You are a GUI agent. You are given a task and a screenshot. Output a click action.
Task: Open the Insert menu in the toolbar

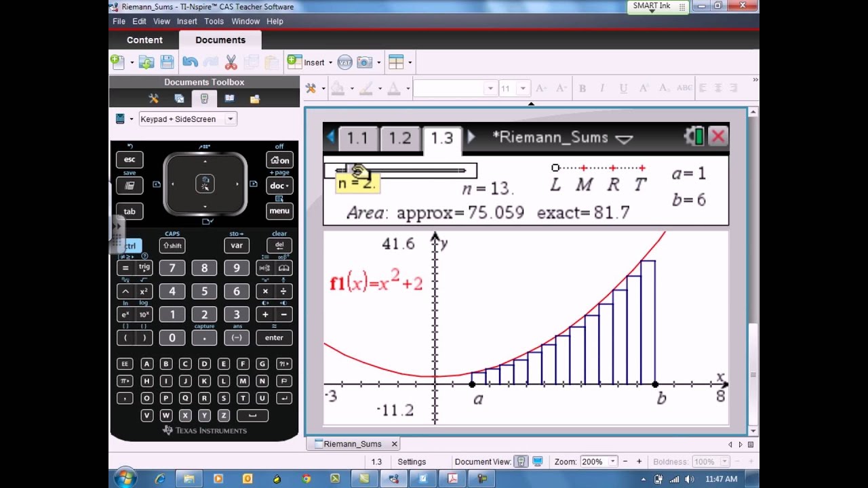[309, 62]
